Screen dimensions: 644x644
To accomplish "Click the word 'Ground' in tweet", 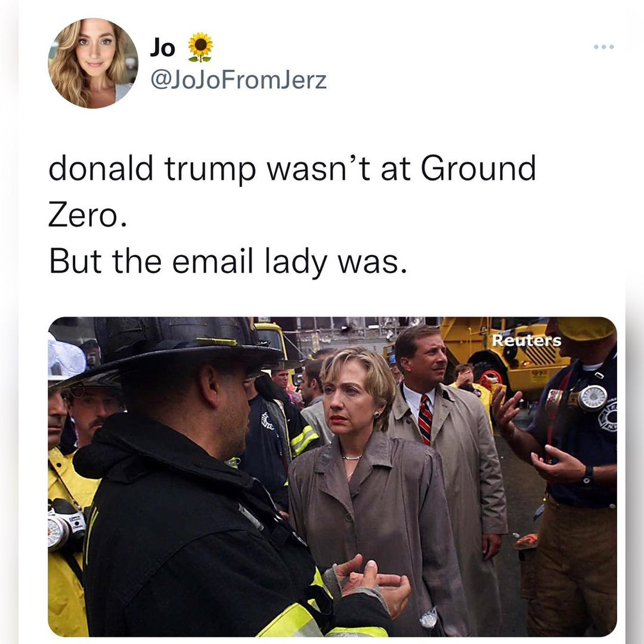I will [478, 168].
